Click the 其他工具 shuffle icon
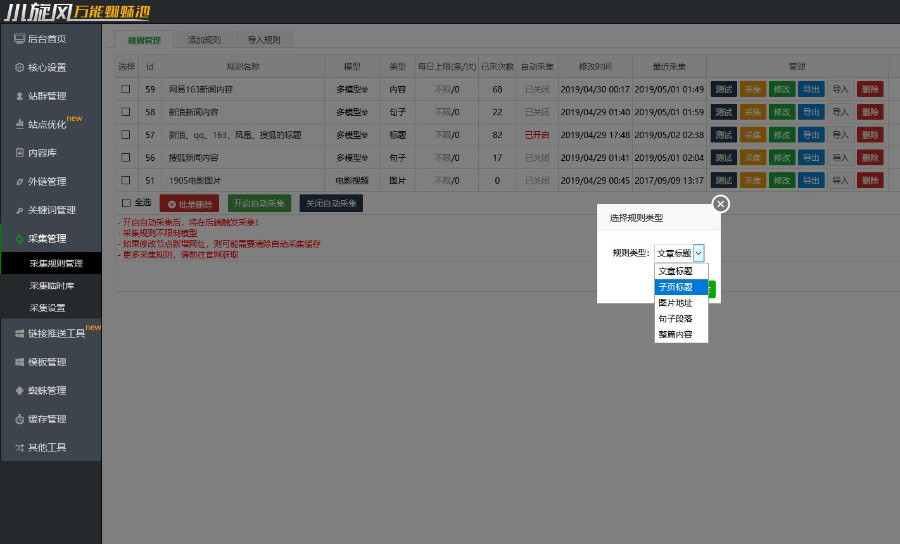The image size is (900, 544). 19,447
